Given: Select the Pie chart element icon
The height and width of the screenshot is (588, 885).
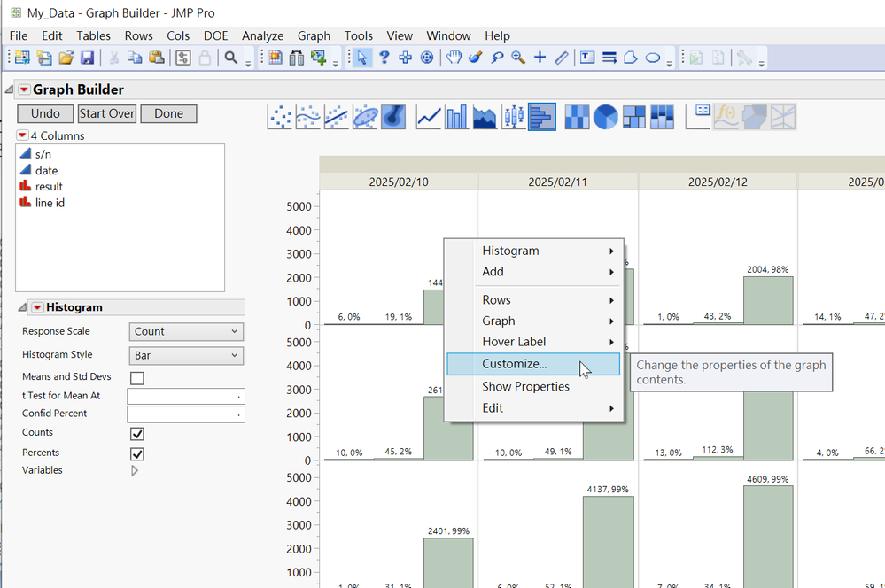Looking at the screenshot, I should click(606, 118).
